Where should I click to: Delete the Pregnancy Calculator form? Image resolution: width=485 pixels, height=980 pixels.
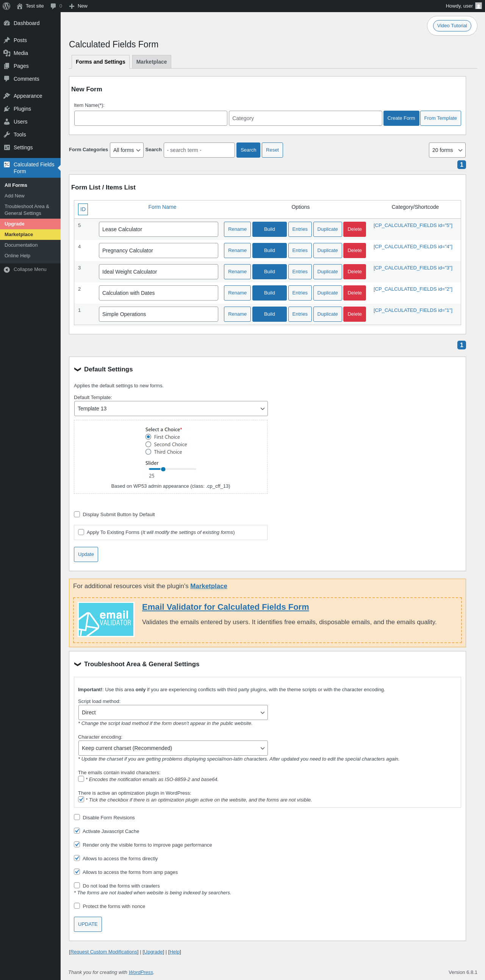click(x=355, y=251)
